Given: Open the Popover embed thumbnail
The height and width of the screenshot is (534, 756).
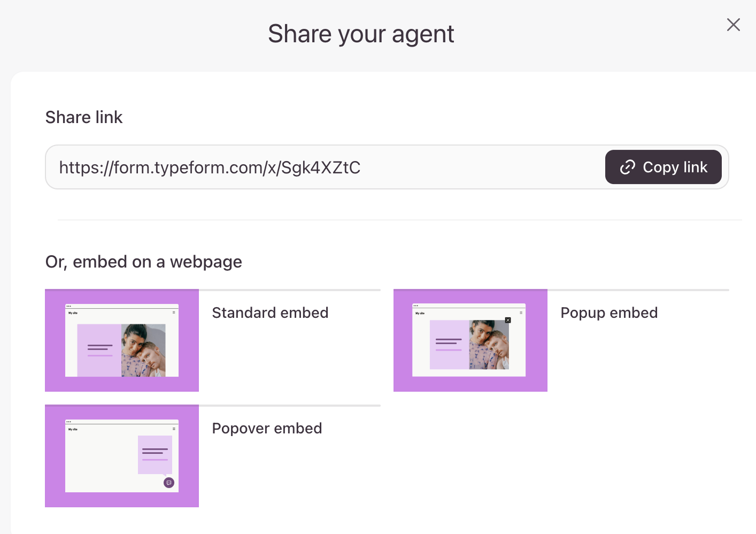Looking at the screenshot, I should coord(122,456).
